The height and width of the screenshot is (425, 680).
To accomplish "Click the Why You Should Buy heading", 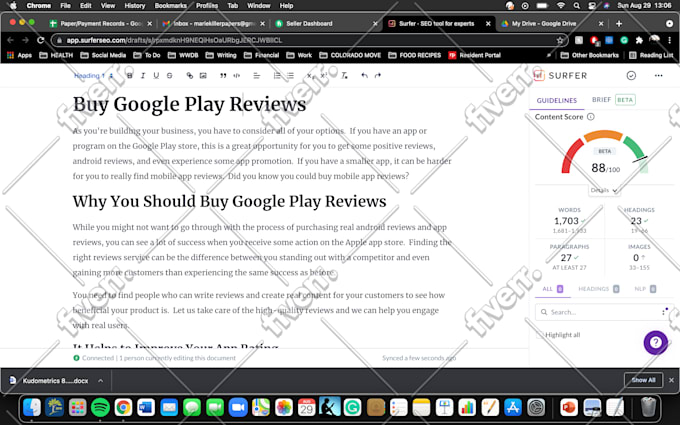I will [229, 201].
